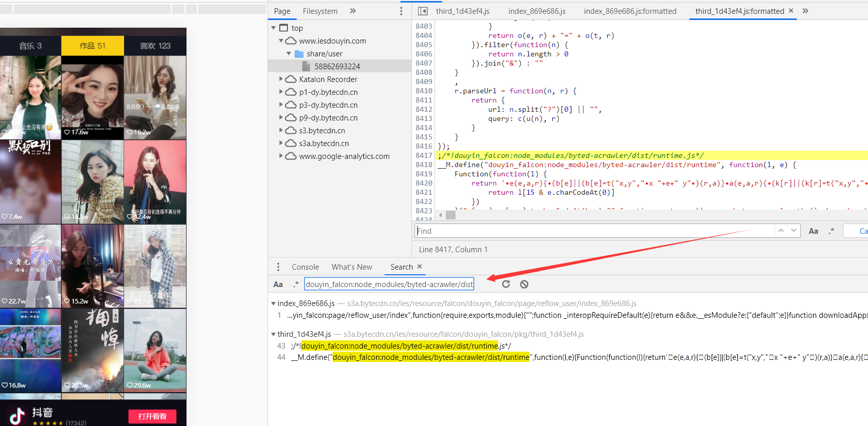The width and height of the screenshot is (868, 426).
Task: Toggle regex in Search drawer
Action: tap(296, 284)
